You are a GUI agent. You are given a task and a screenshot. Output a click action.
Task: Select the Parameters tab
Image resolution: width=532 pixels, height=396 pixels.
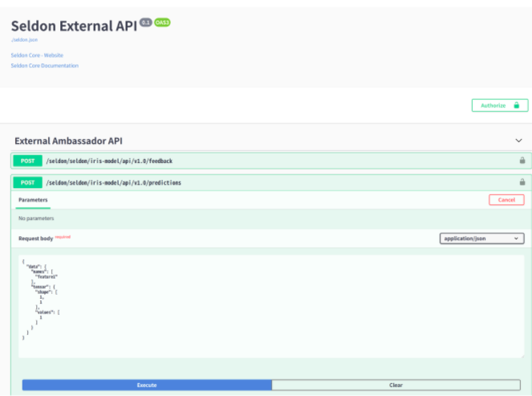coord(33,200)
